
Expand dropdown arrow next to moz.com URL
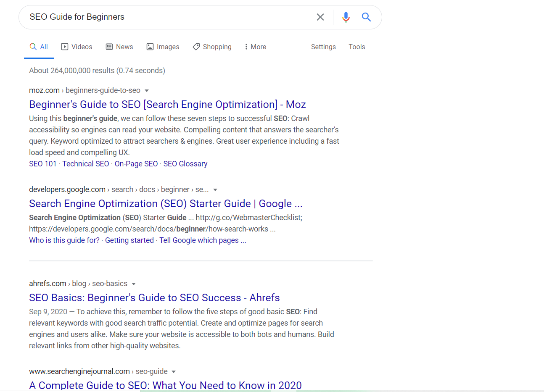point(147,91)
